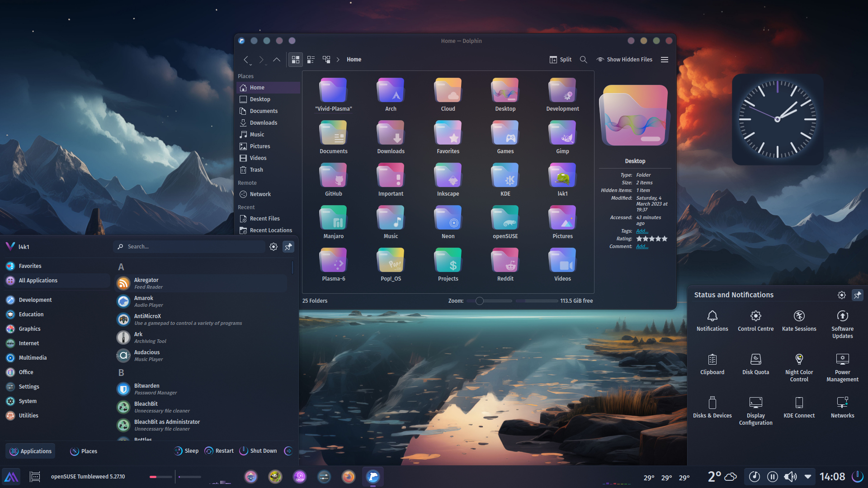
Task: Open Clipboard applet
Action: [x=712, y=364]
